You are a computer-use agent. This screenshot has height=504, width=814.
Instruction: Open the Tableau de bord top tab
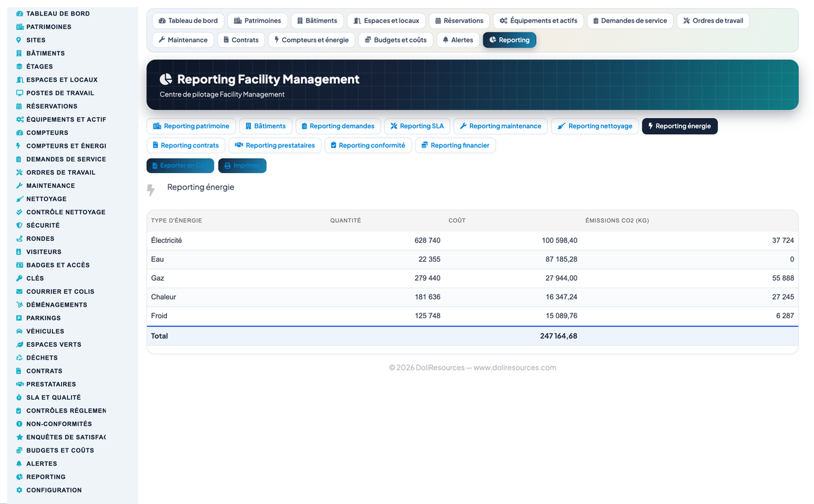coord(188,20)
